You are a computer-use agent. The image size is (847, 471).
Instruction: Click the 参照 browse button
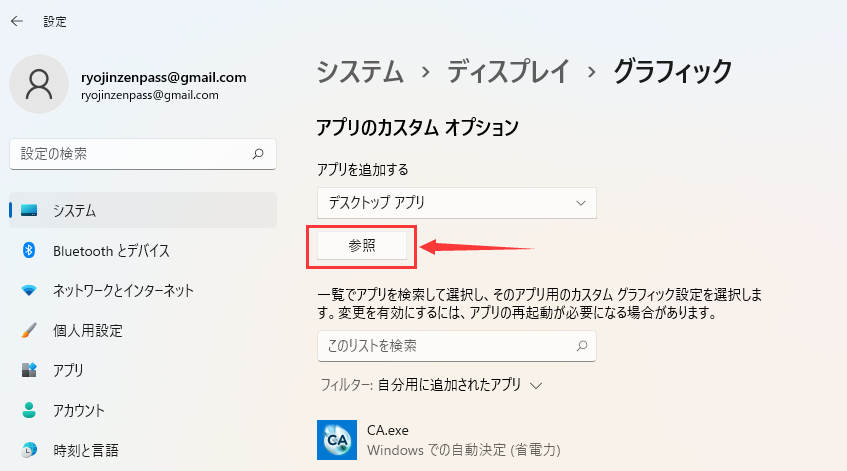pyautogui.click(x=362, y=246)
